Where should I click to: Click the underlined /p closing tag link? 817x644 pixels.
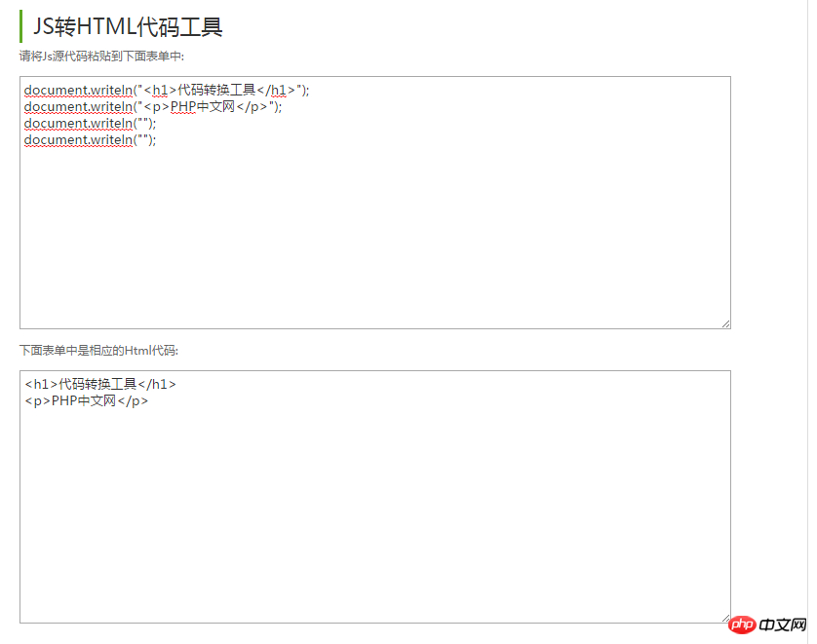pos(253,106)
